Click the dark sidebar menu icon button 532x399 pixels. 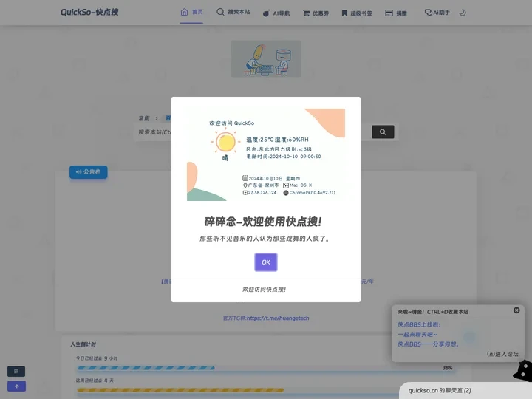pyautogui.click(x=16, y=371)
